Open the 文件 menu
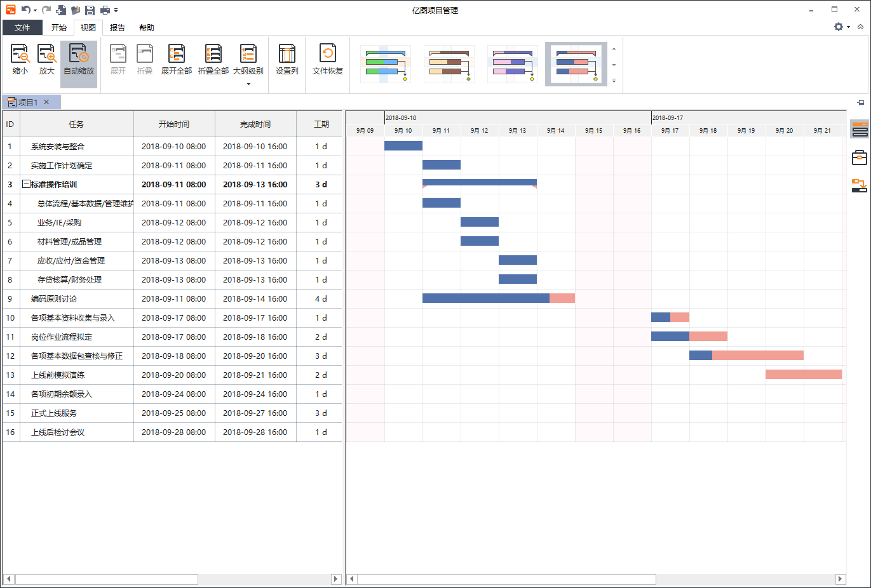This screenshot has height=588, width=871. [x=22, y=28]
